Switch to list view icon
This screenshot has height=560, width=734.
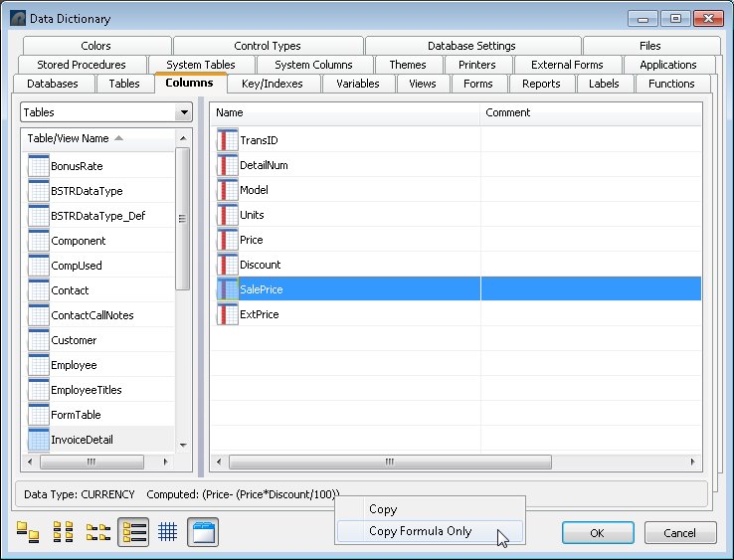[x=97, y=533]
